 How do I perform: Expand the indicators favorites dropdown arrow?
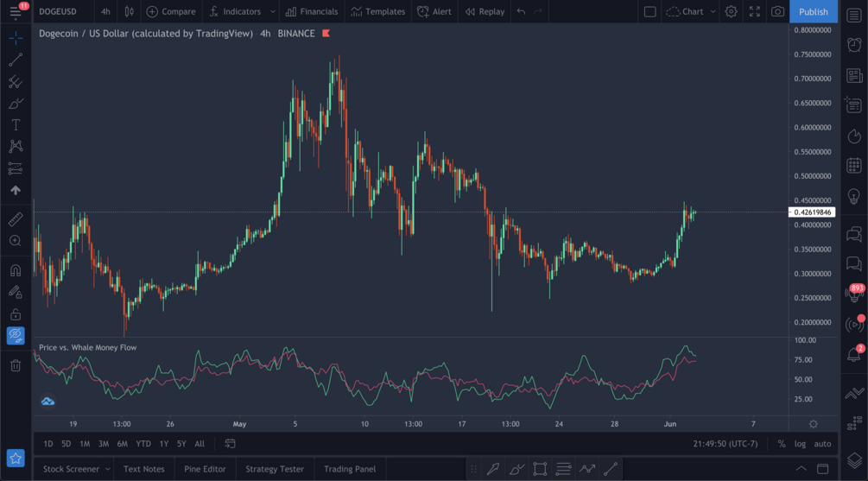272,11
